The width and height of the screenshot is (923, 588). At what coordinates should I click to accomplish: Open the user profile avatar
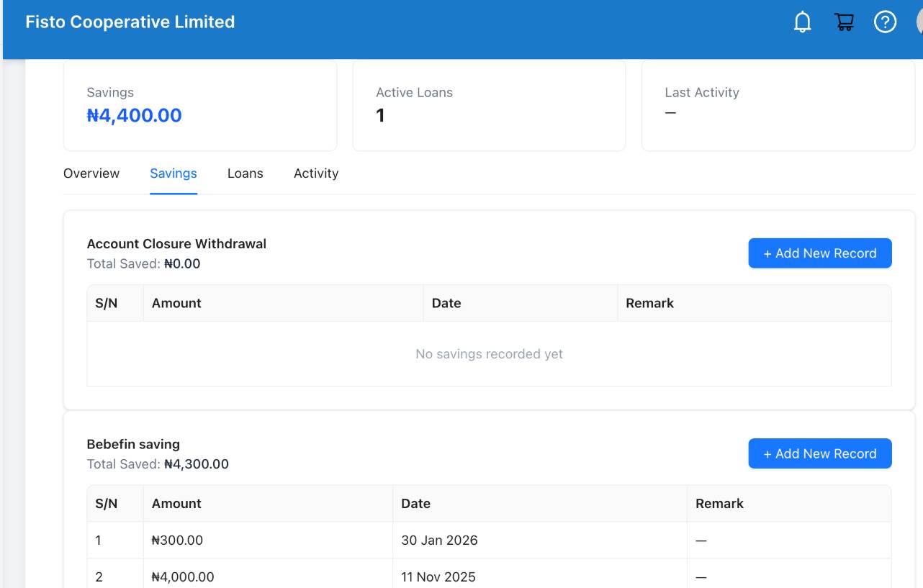(919, 22)
